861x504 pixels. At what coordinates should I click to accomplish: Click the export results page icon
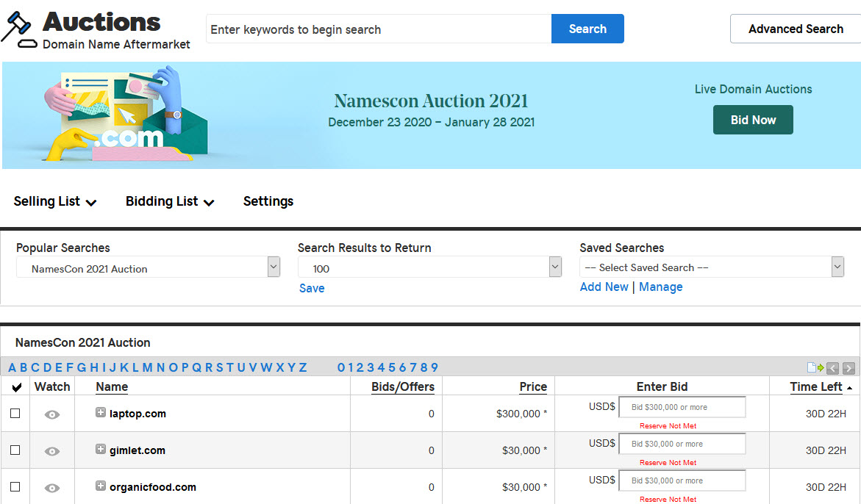[815, 367]
